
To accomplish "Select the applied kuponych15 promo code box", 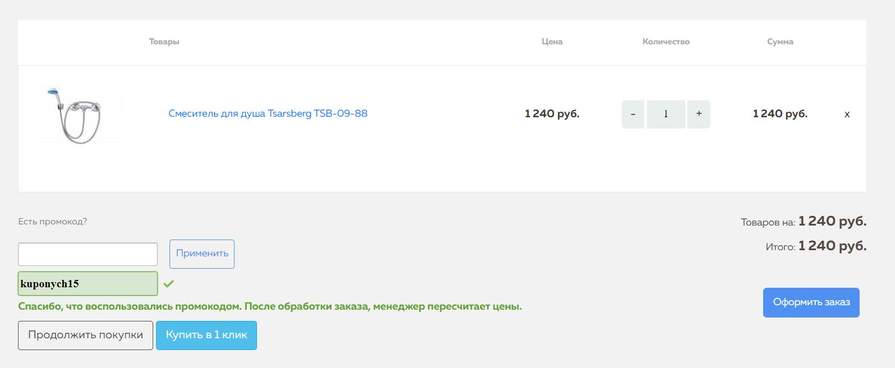I will pyautogui.click(x=88, y=284).
